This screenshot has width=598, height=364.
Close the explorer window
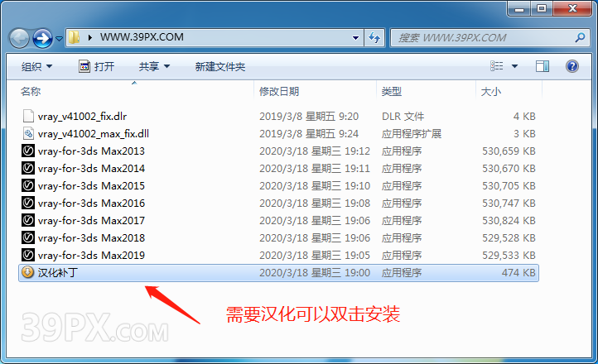click(x=572, y=8)
